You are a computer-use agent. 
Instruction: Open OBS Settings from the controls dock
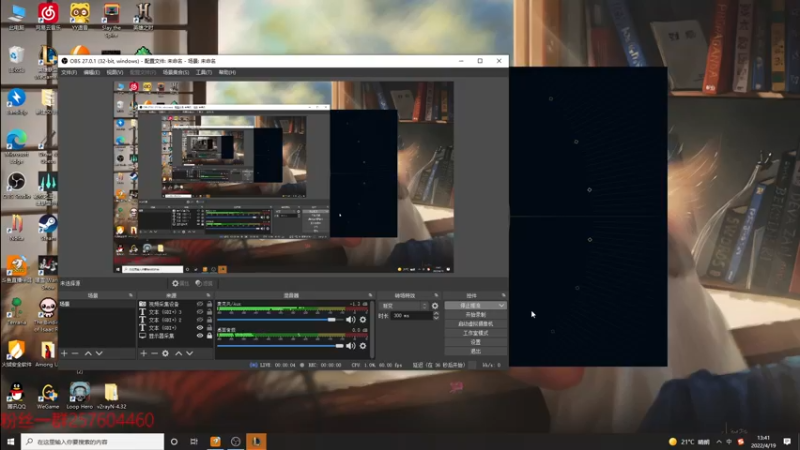[x=476, y=342]
